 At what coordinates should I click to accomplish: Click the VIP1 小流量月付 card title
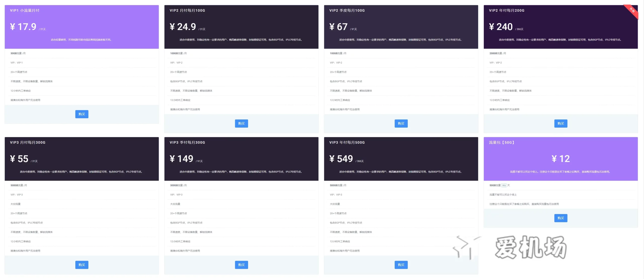tap(25, 10)
